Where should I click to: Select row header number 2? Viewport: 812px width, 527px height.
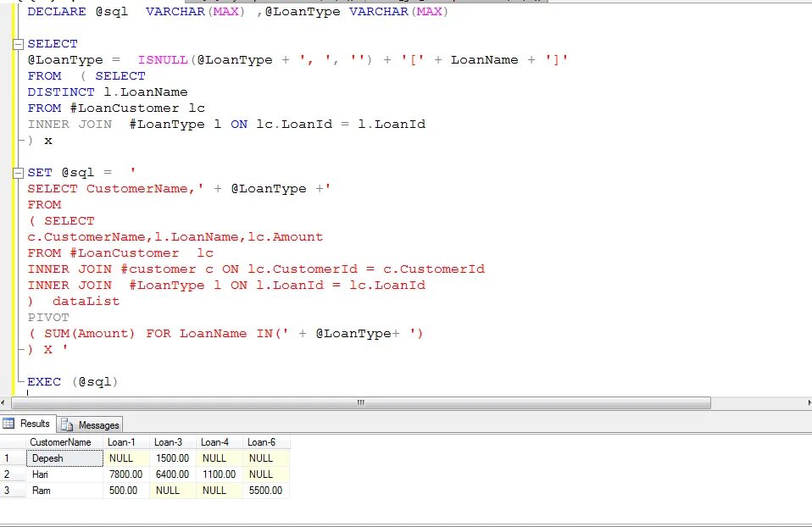pyautogui.click(x=13, y=474)
